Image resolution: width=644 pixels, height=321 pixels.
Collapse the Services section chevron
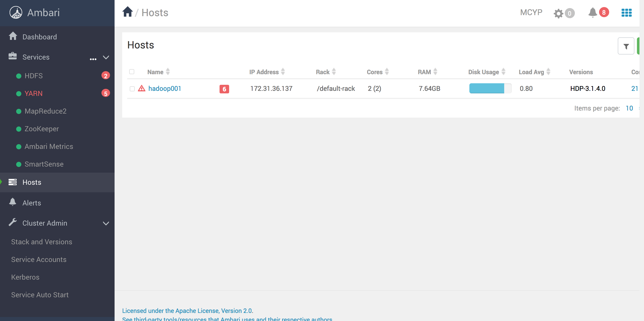[x=106, y=57]
